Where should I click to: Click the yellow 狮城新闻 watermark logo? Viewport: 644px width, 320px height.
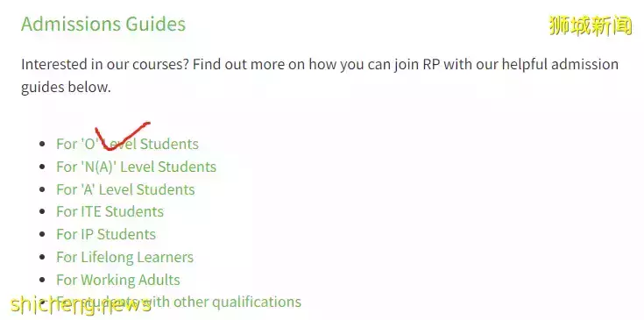tap(591, 26)
